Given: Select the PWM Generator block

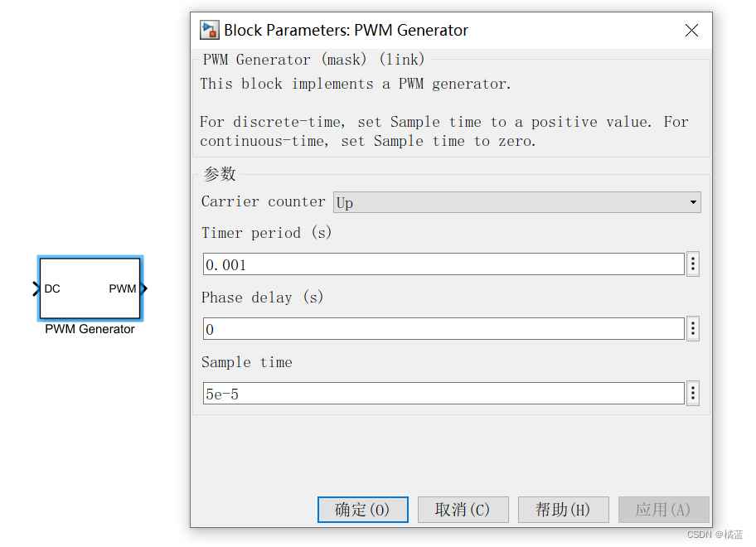Looking at the screenshot, I should 90,288.
